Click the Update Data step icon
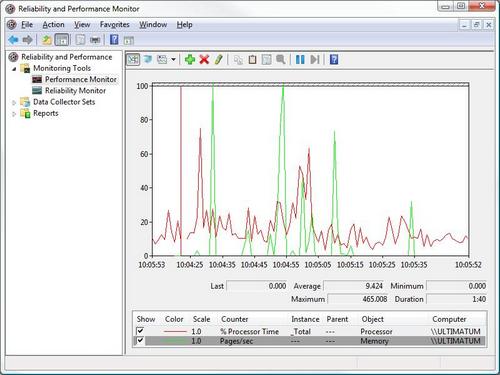 click(315, 60)
